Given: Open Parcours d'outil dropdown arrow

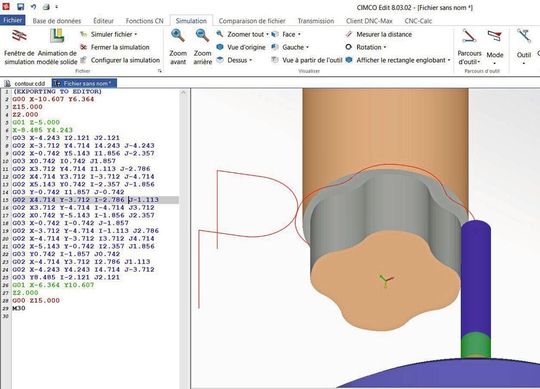Looking at the screenshot, I should point(479,62).
